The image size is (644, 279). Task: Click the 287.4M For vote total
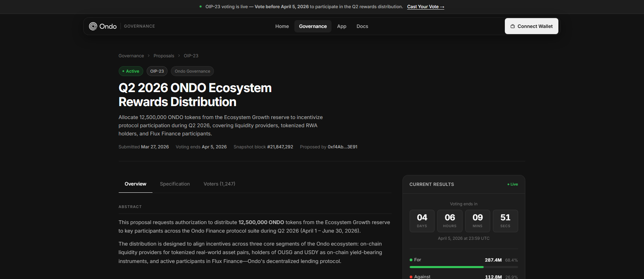coord(493,260)
